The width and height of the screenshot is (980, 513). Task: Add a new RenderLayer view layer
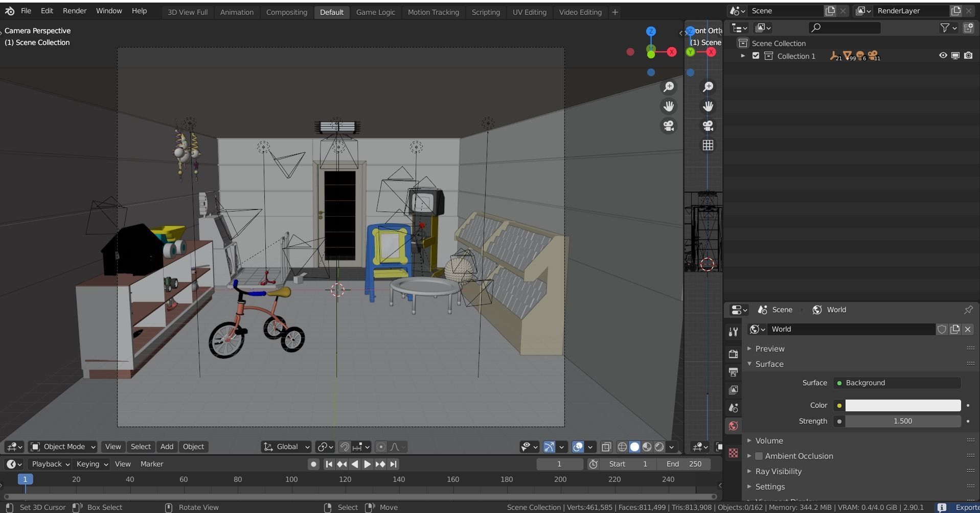[x=955, y=11]
